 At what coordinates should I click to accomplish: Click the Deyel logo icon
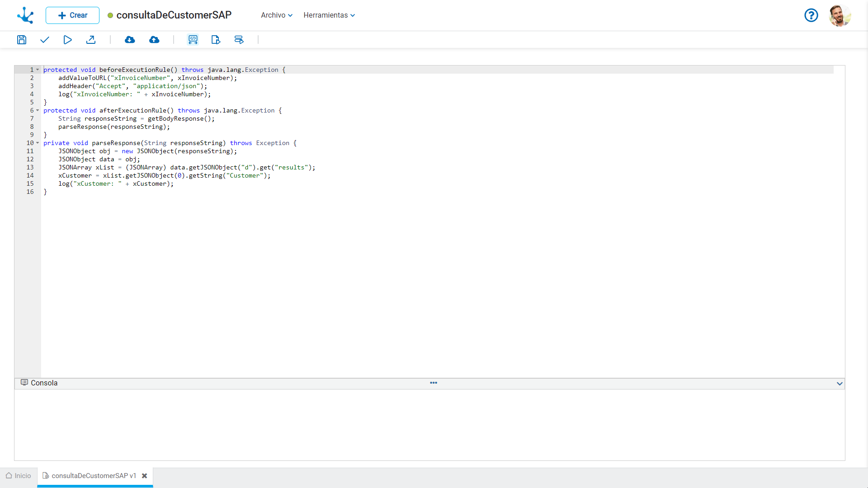tap(25, 15)
